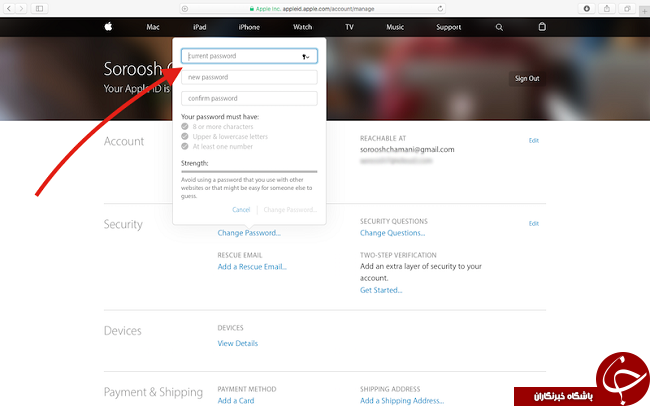
Task: Go back with Safari back arrow
Action: click(x=9, y=8)
